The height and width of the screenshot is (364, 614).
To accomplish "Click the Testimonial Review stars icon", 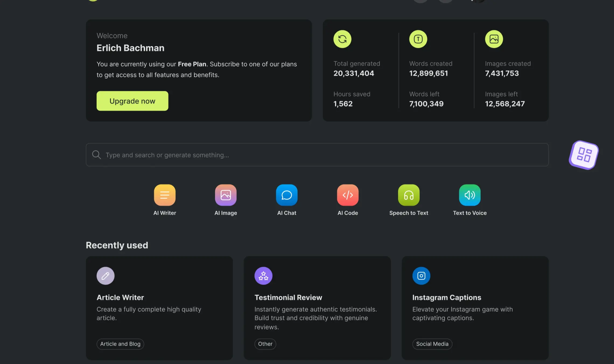I will [x=263, y=275].
